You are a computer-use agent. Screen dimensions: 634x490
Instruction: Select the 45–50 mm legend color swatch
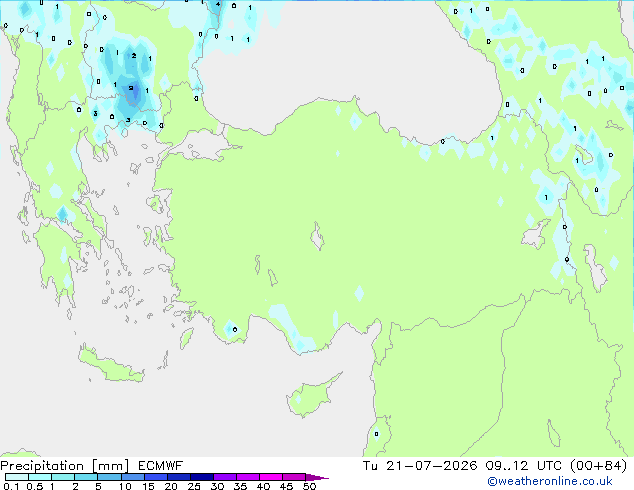click(294, 477)
